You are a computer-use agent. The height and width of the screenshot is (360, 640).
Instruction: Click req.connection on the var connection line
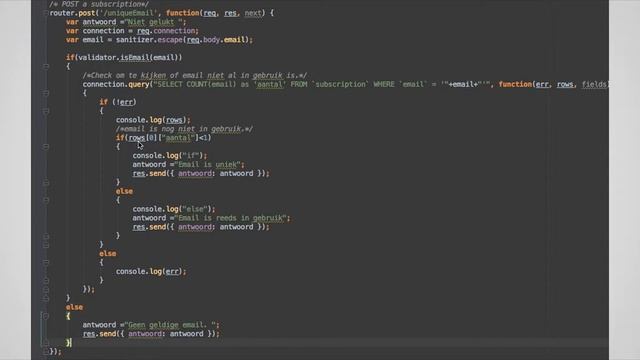click(x=167, y=31)
